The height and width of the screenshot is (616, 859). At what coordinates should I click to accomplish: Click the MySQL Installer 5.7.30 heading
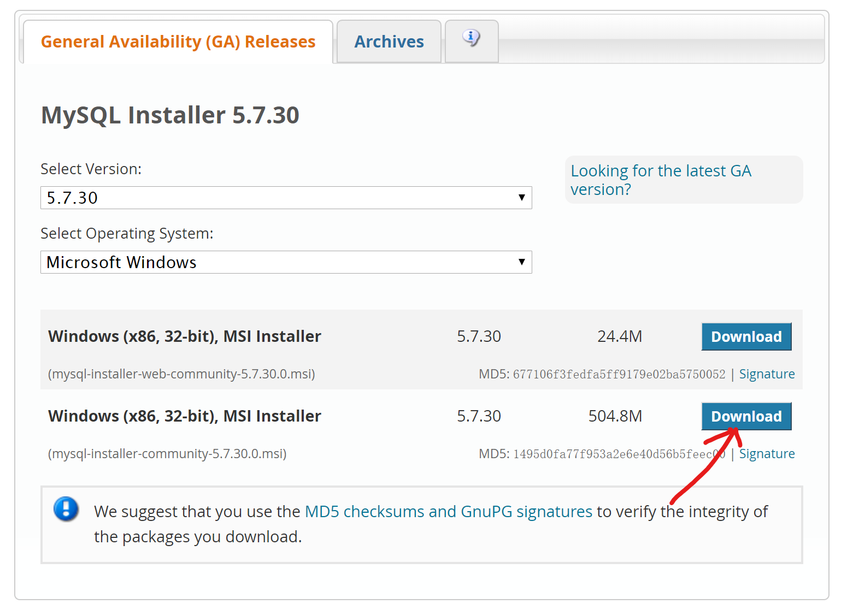click(x=170, y=115)
